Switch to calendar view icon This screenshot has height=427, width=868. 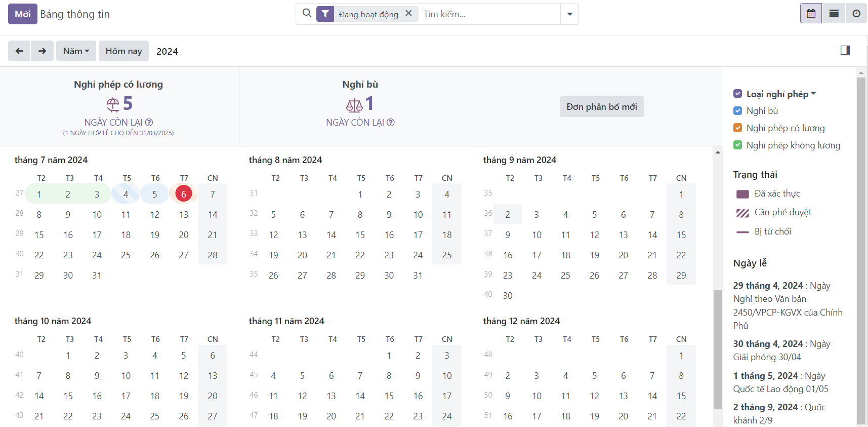pyautogui.click(x=811, y=14)
